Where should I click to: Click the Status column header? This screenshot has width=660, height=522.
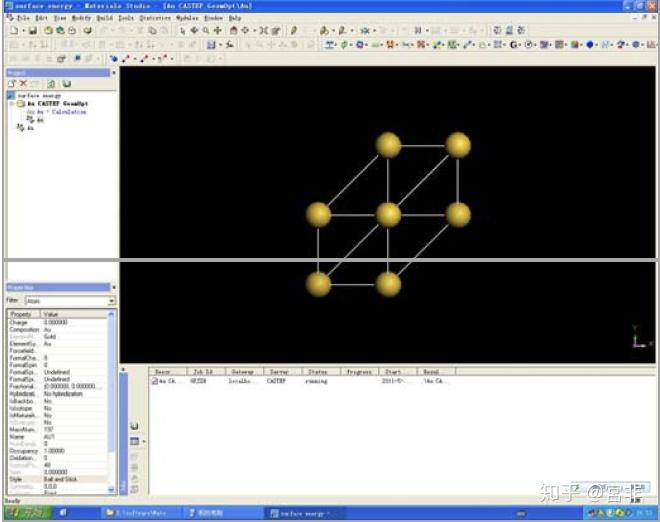tap(321, 372)
